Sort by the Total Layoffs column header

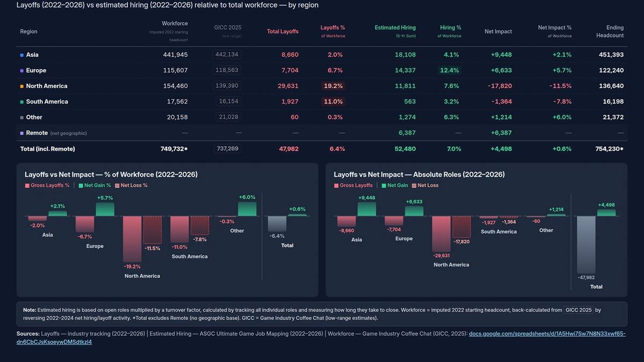point(282,32)
